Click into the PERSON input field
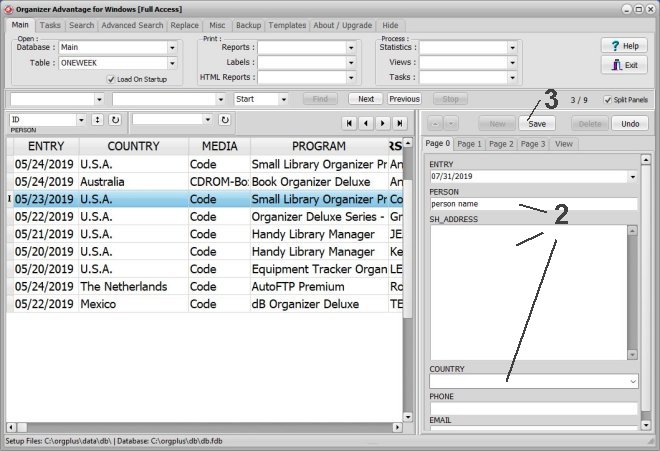 (533, 204)
